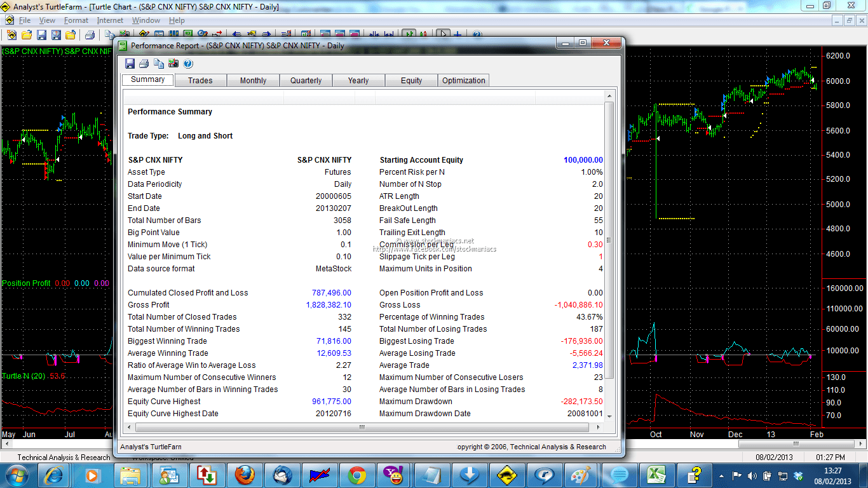This screenshot has height=488, width=868.
Task: Switch to the Equity tab
Action: coord(410,80)
